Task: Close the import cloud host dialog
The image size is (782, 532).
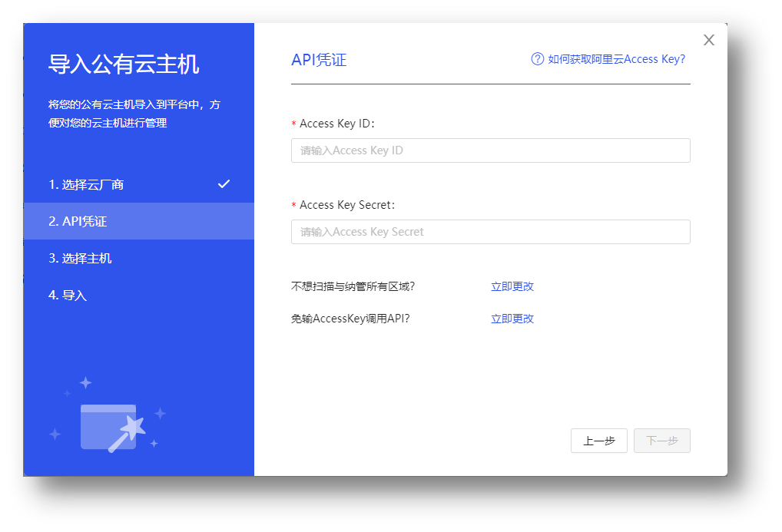Action: click(x=708, y=40)
